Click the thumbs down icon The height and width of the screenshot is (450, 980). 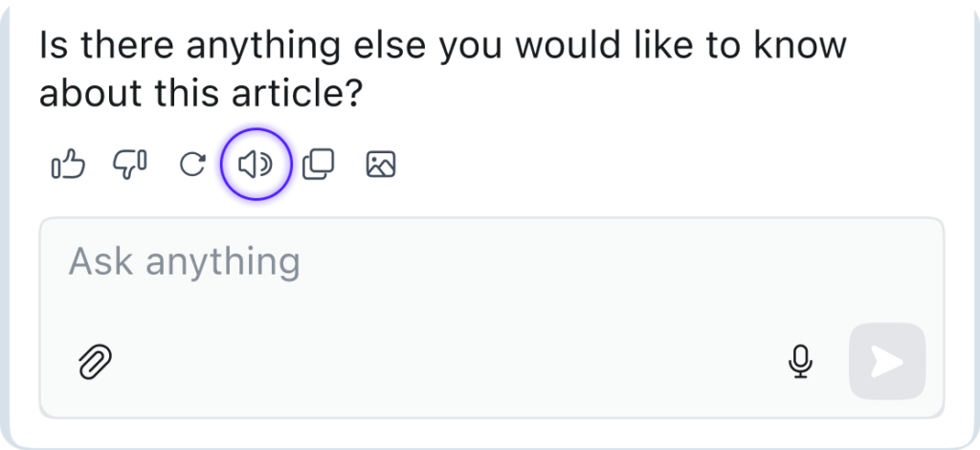tap(130, 166)
